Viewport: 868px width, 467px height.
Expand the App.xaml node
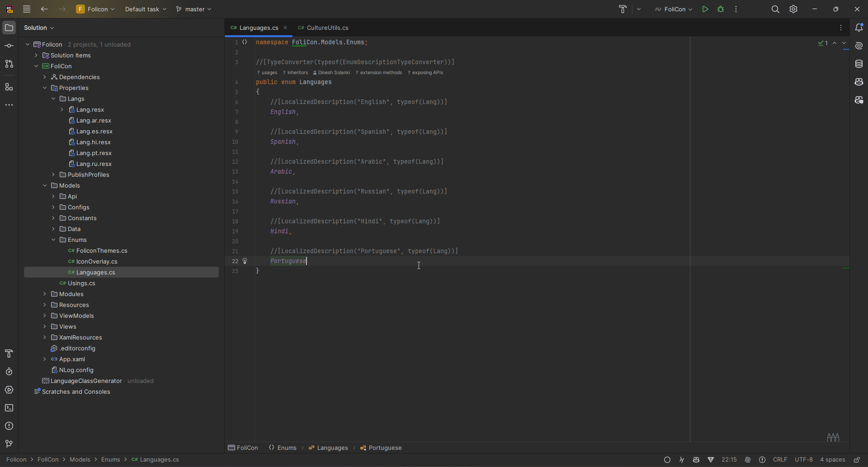point(45,359)
